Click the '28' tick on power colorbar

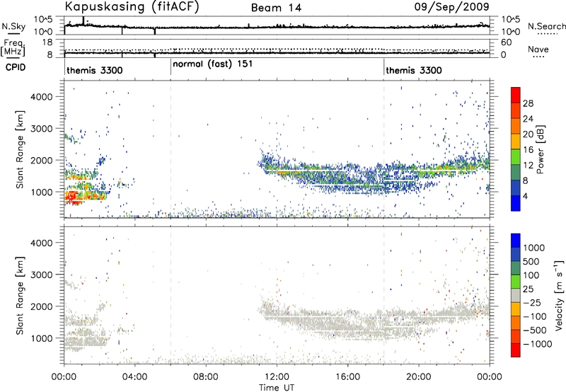[x=528, y=103]
